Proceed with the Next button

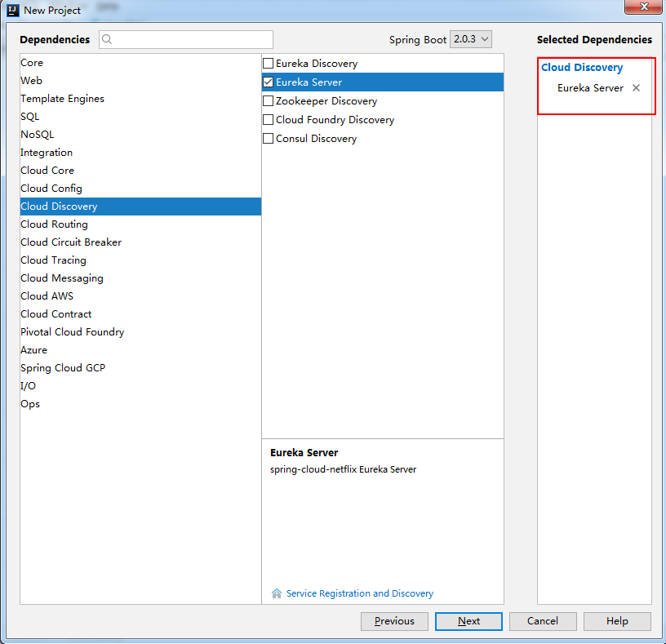coord(468,621)
